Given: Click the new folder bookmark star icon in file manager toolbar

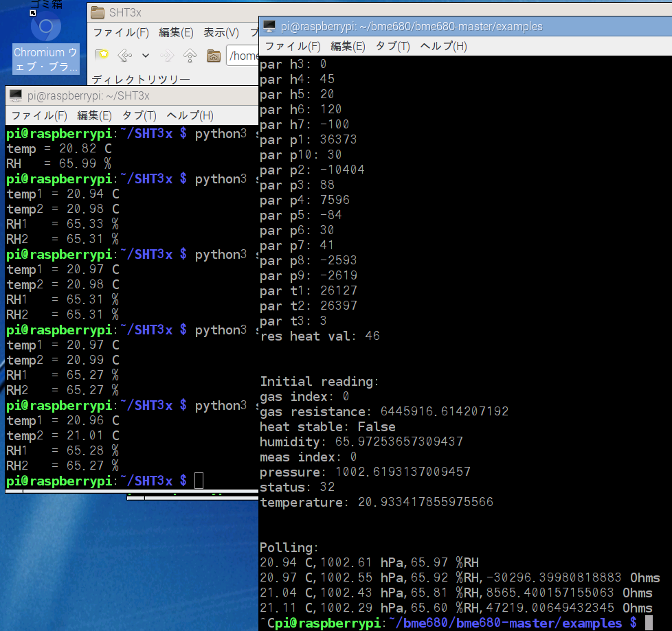Looking at the screenshot, I should pos(102,55).
